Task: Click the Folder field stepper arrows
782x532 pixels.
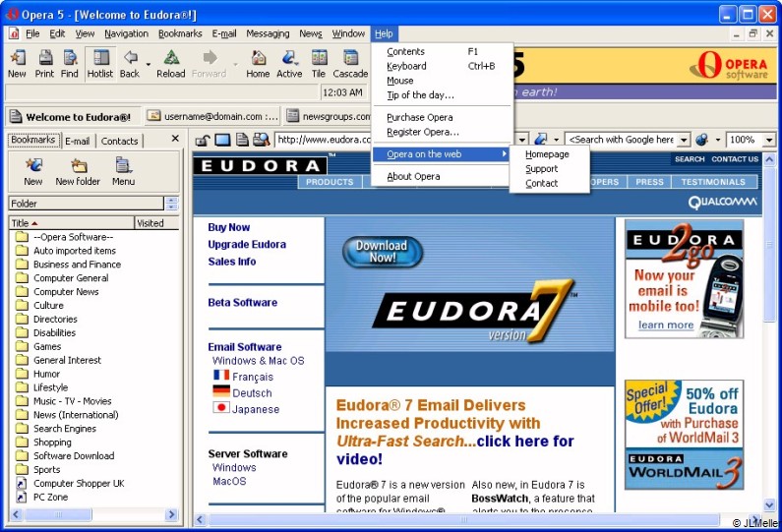Action: (171, 204)
